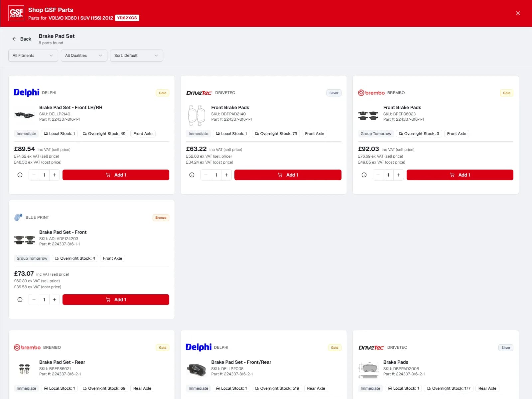Add 1 Blue Print ADLADF124203 to basket
Image resolution: width=532 pixels, height=399 pixels.
pos(116,300)
